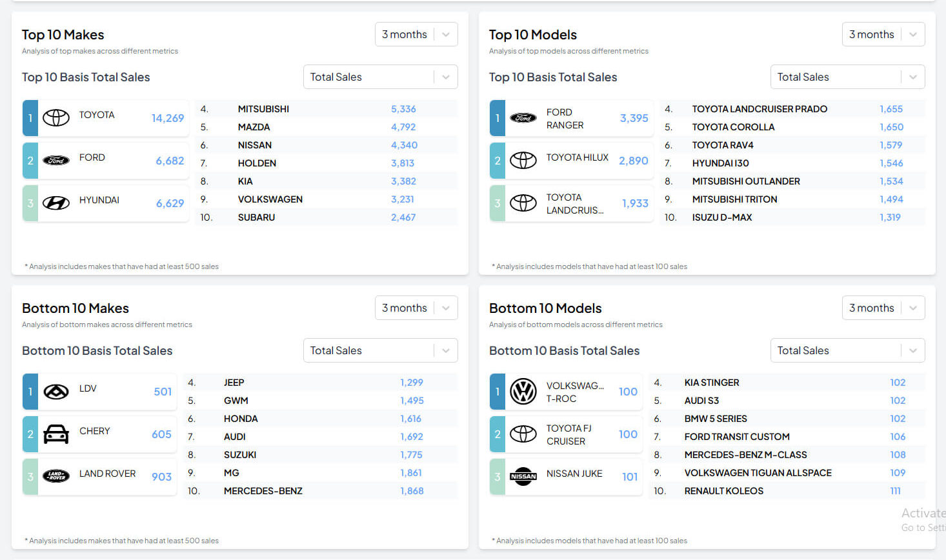Image resolution: width=946 pixels, height=560 pixels.
Task: Select the MG row
Action: tap(320, 473)
